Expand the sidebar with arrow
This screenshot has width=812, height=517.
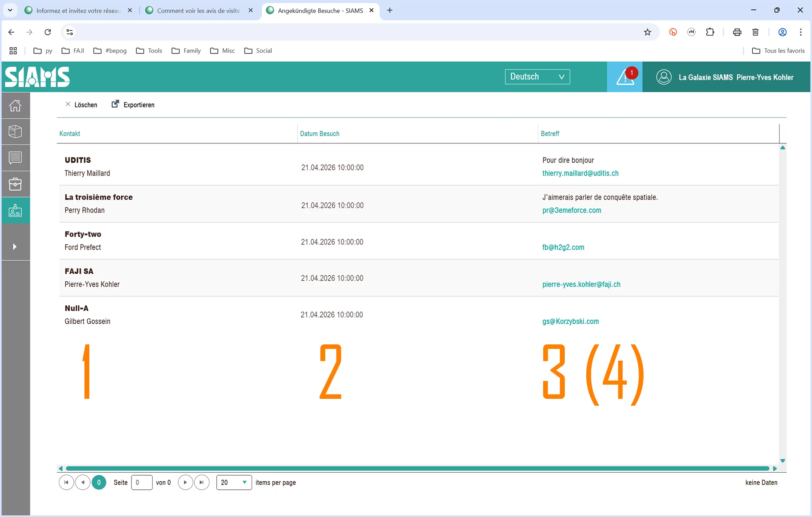pos(15,247)
